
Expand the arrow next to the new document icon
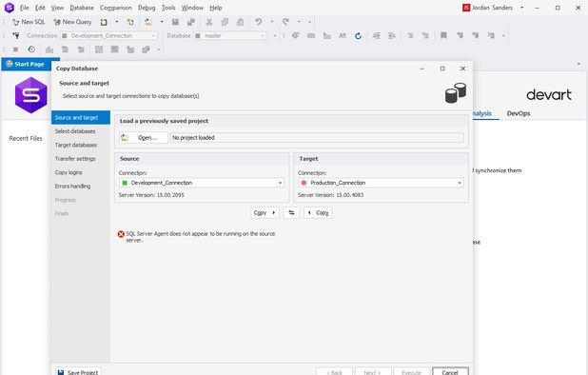tap(117, 22)
